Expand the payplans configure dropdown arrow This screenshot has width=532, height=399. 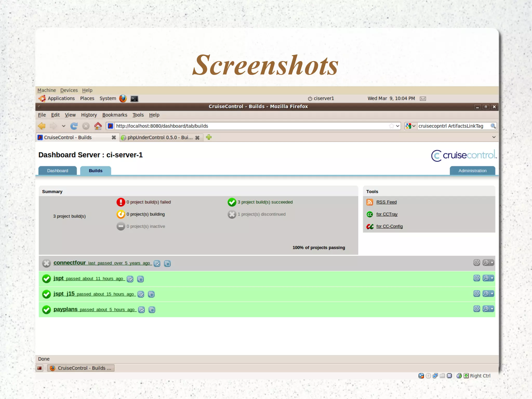(492, 309)
